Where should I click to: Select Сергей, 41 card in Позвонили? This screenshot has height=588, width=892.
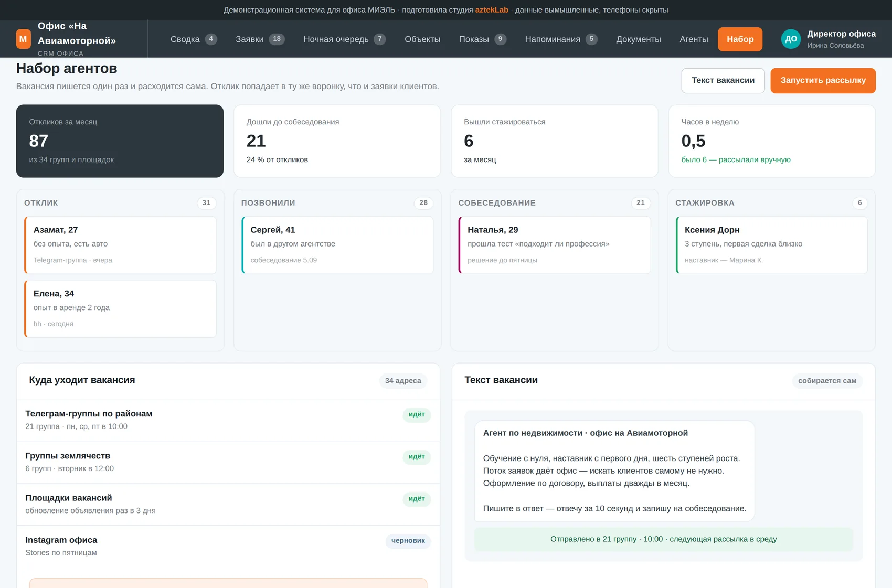[337, 245]
